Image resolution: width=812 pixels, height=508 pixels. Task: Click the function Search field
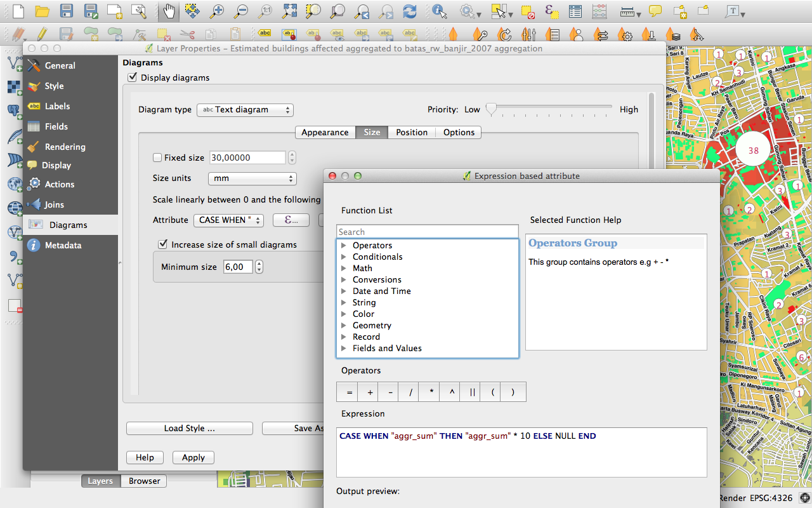[x=427, y=232]
